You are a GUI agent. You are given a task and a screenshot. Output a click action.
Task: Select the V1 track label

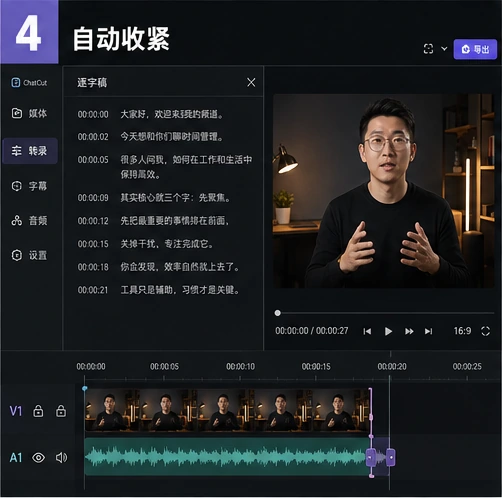16,411
